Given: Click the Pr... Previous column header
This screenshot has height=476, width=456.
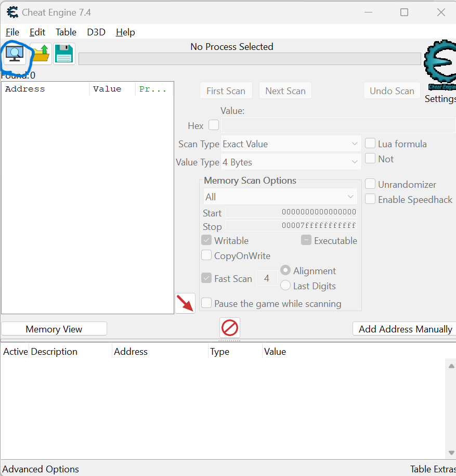Looking at the screenshot, I should [x=154, y=89].
